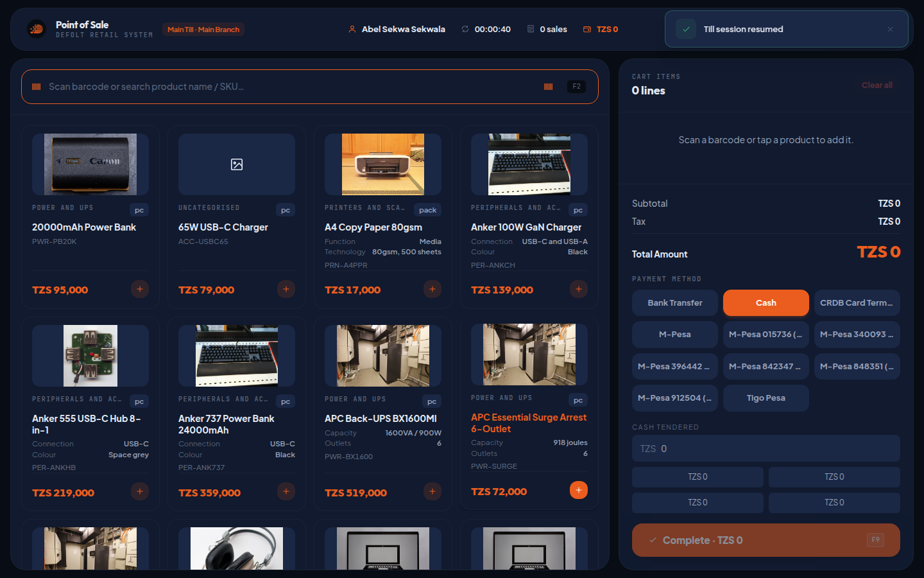Viewport: 924px width, 578px height.
Task: Click the pack unit badge
Action: pyautogui.click(x=428, y=210)
